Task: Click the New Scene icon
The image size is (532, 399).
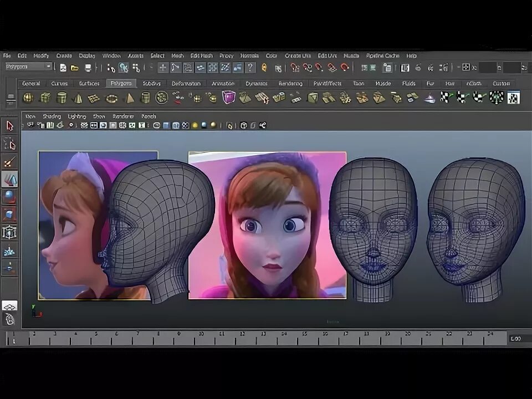Action: click(x=63, y=68)
